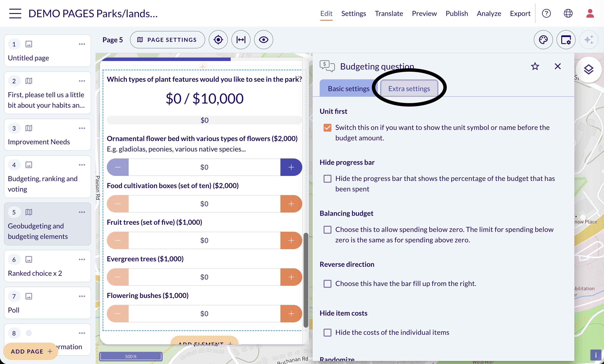Enable Hide progress bar checkbox
Viewport: 604px width, 364px height.
[327, 179]
